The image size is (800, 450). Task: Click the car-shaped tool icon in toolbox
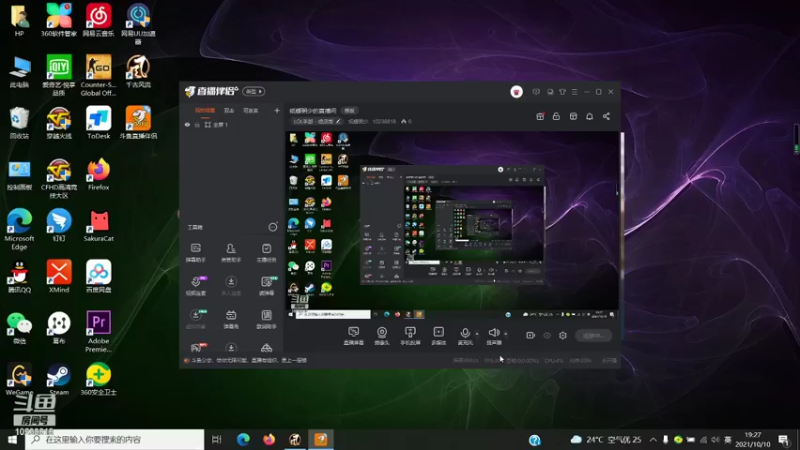tap(266, 348)
